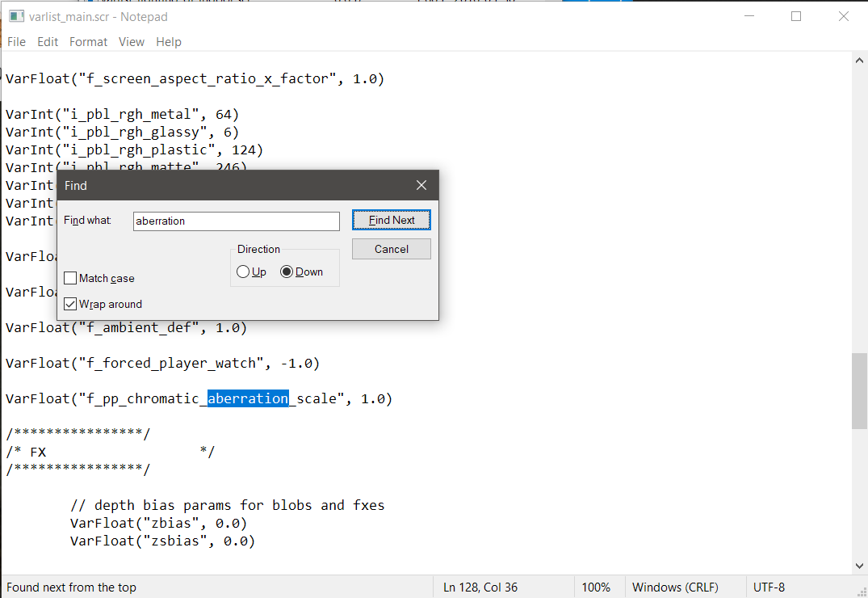This screenshot has height=598, width=868.
Task: Uncheck the Wrap around option
Action: click(x=71, y=305)
